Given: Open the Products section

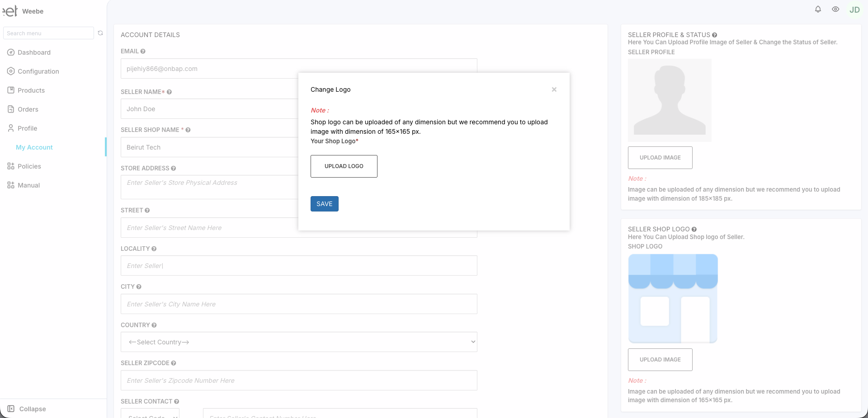Looking at the screenshot, I should click(x=10, y=90).
